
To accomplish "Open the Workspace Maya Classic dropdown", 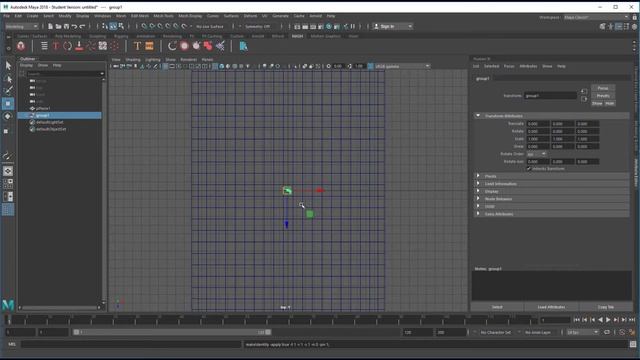I will click(x=596, y=17).
